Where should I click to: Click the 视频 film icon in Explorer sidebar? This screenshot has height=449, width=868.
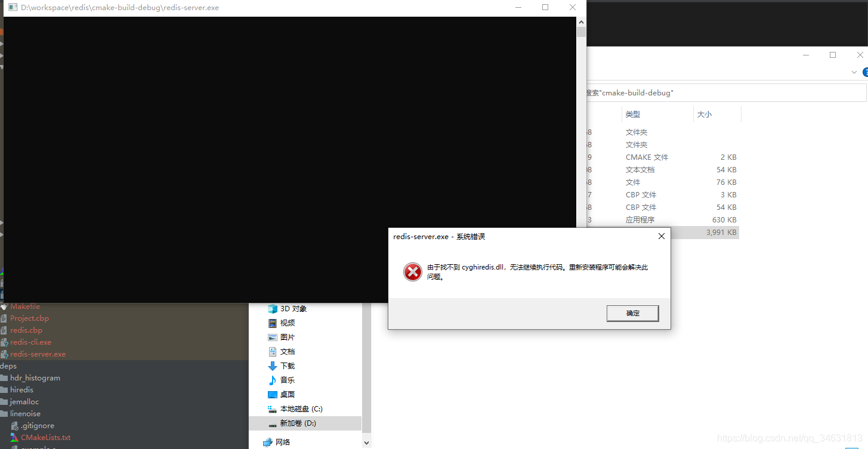click(x=273, y=323)
